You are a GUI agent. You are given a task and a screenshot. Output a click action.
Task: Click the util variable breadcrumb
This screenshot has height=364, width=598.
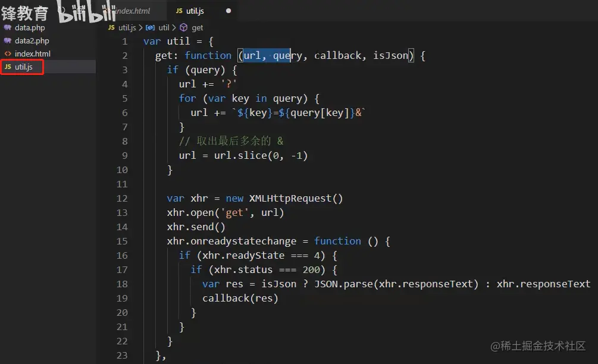(x=164, y=27)
